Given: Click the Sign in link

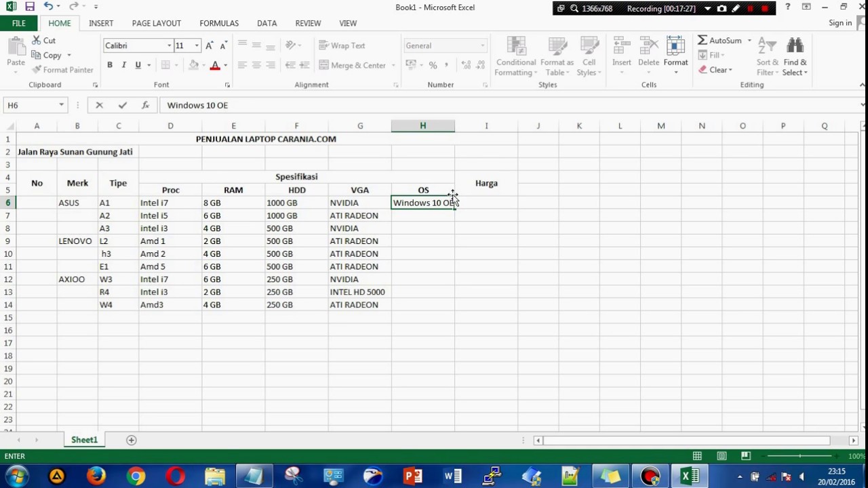Looking at the screenshot, I should point(840,23).
